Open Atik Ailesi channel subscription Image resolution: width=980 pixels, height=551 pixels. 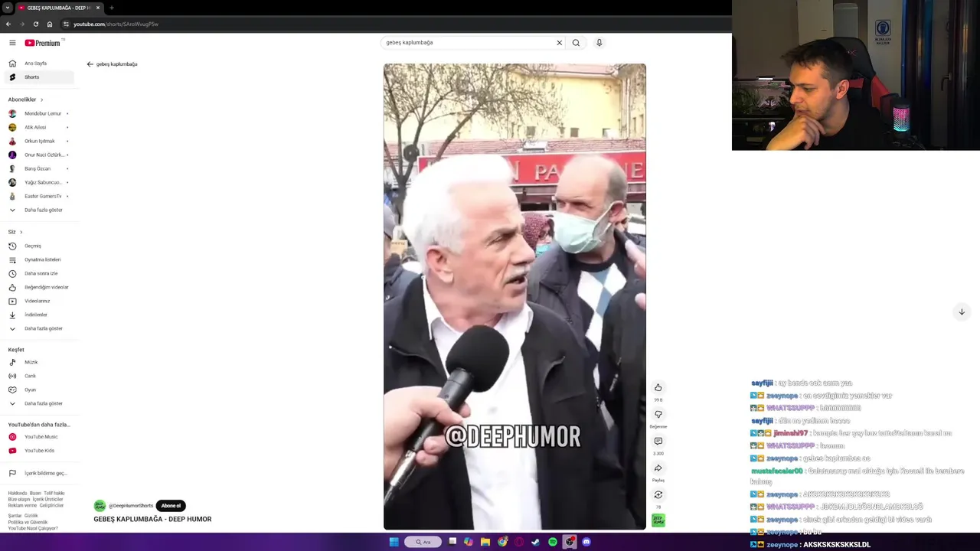coord(38,127)
